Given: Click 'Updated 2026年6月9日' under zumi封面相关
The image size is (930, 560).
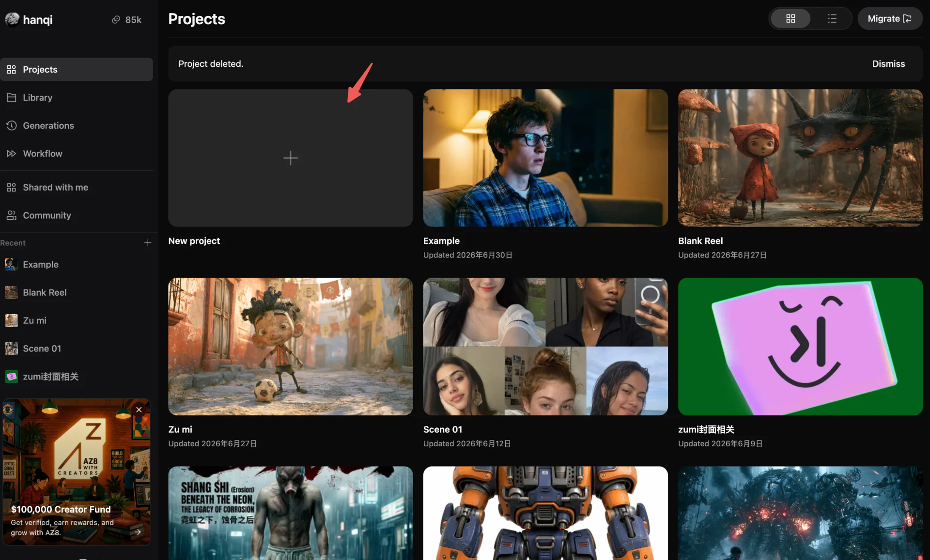Looking at the screenshot, I should (720, 444).
